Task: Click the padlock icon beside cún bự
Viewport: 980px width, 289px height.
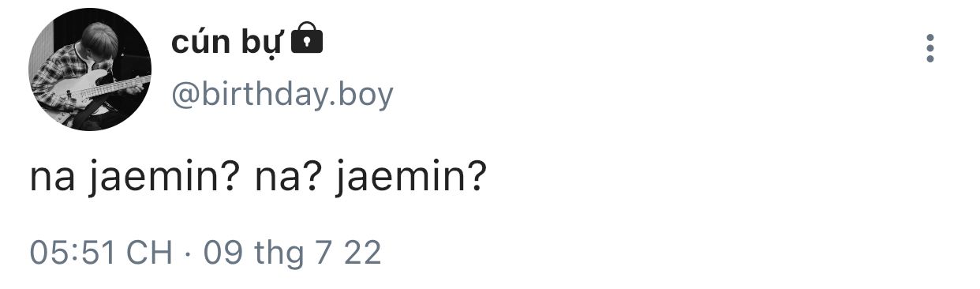Action: [307, 39]
